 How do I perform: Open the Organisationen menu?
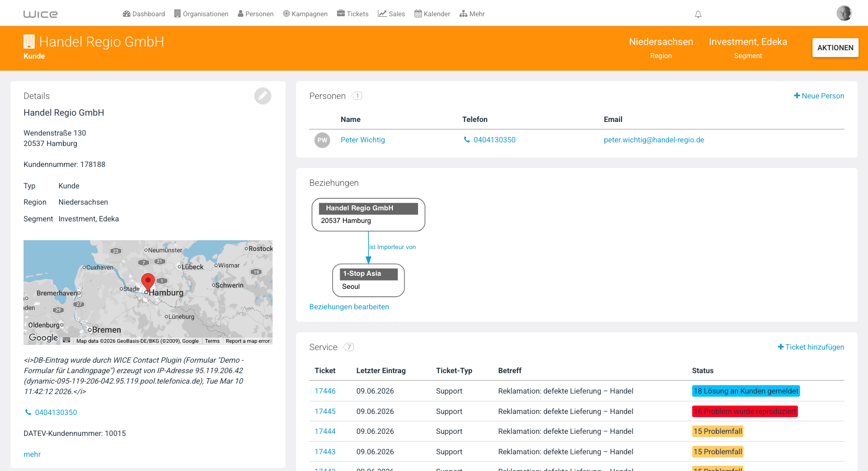201,14
